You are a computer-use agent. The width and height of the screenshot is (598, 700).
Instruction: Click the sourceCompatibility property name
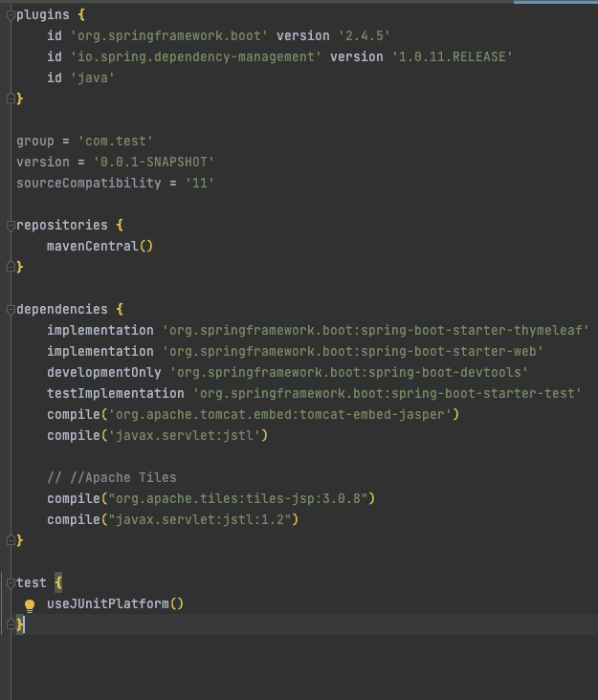pos(89,183)
